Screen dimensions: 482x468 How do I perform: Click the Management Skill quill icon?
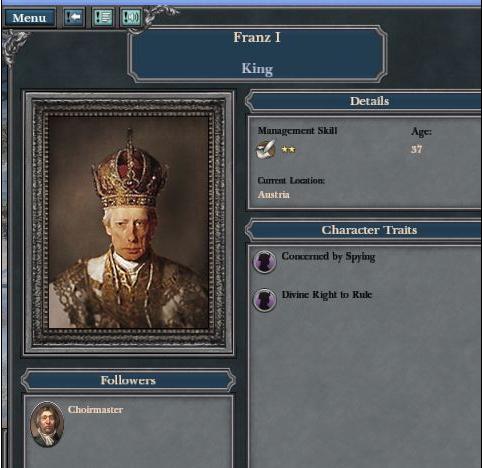click(265, 149)
